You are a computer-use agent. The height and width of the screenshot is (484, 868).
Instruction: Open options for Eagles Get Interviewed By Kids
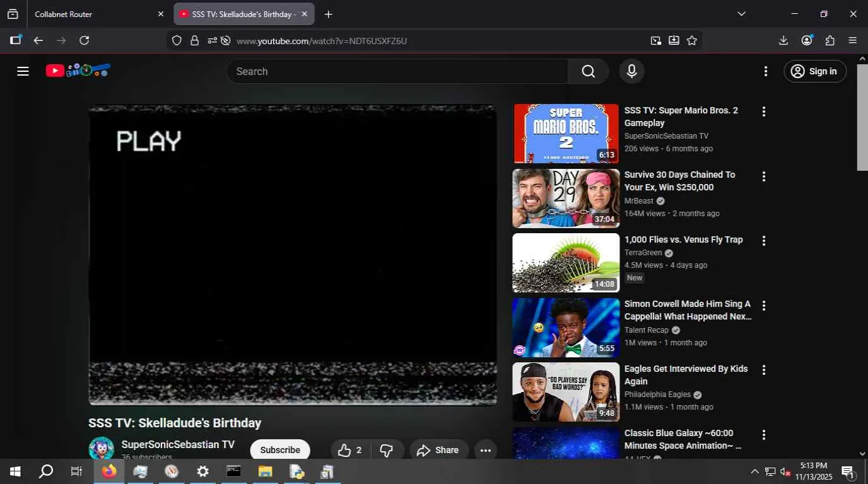[x=763, y=370]
